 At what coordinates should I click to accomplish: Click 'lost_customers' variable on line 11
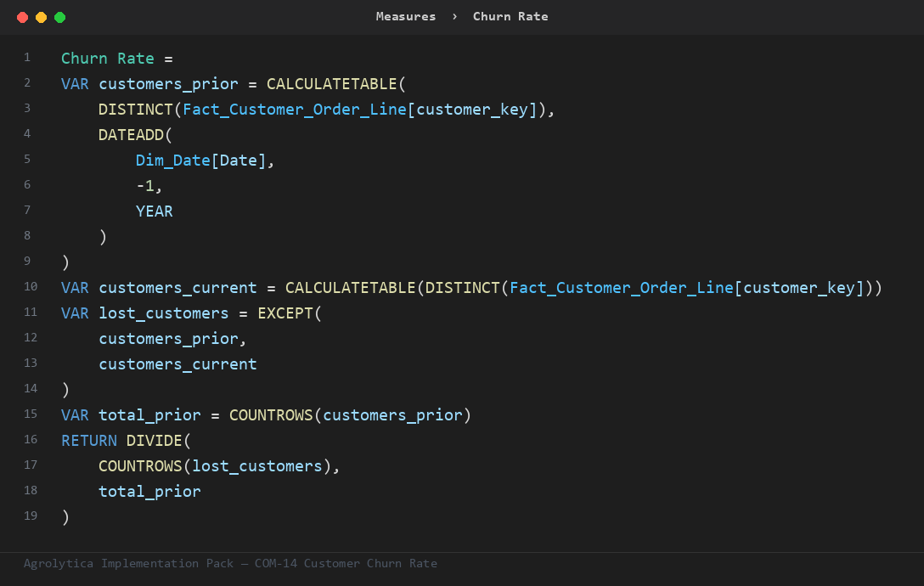point(164,313)
